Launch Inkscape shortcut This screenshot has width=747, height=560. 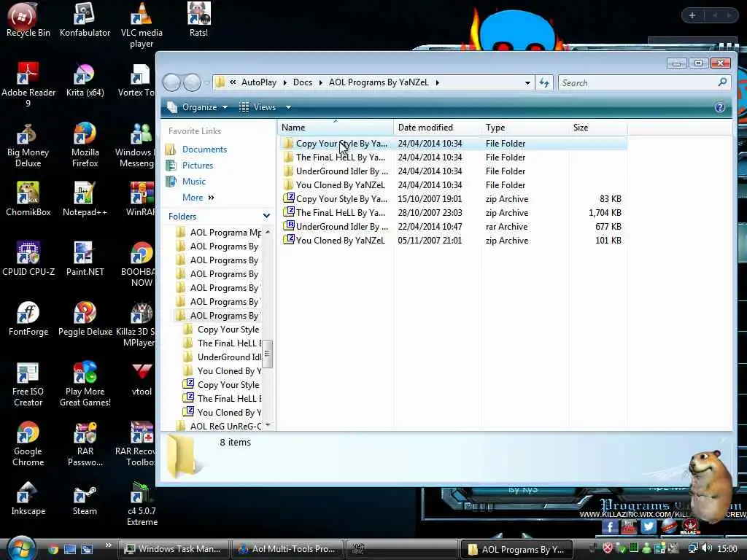pos(28,498)
